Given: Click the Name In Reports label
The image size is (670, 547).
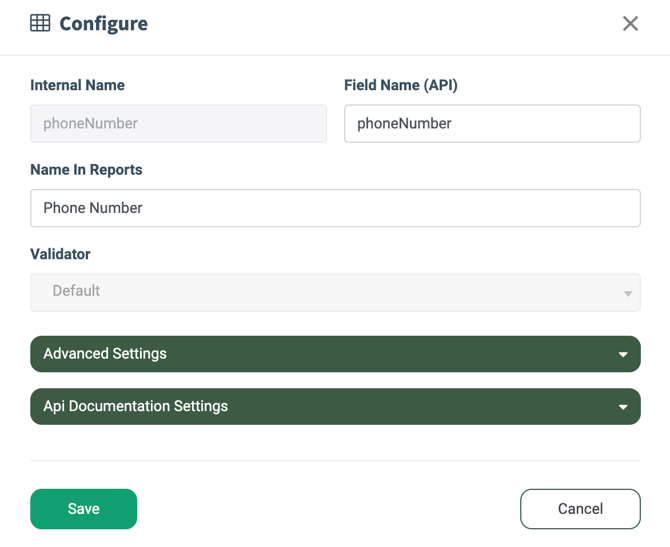Looking at the screenshot, I should click(x=86, y=170).
